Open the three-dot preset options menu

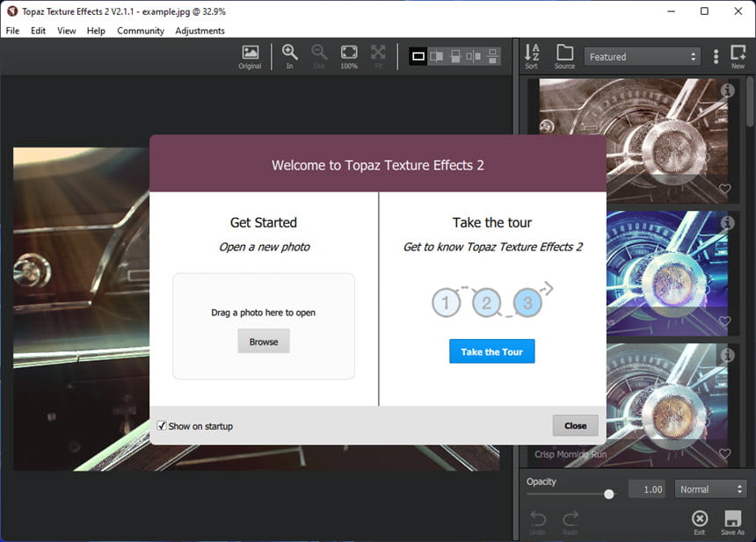click(716, 56)
